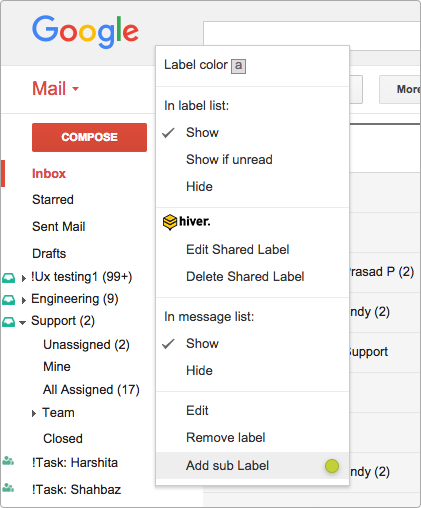Expand the Engineering label
The width and height of the screenshot is (421, 508).
(23, 300)
